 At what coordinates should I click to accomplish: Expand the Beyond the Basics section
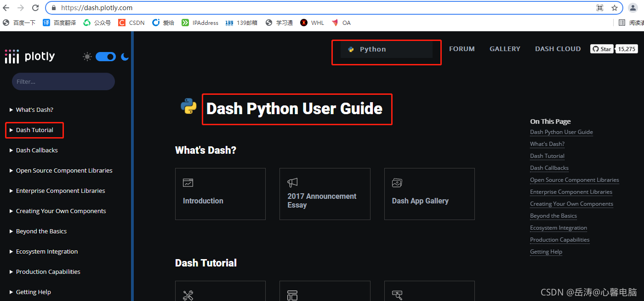(x=38, y=231)
